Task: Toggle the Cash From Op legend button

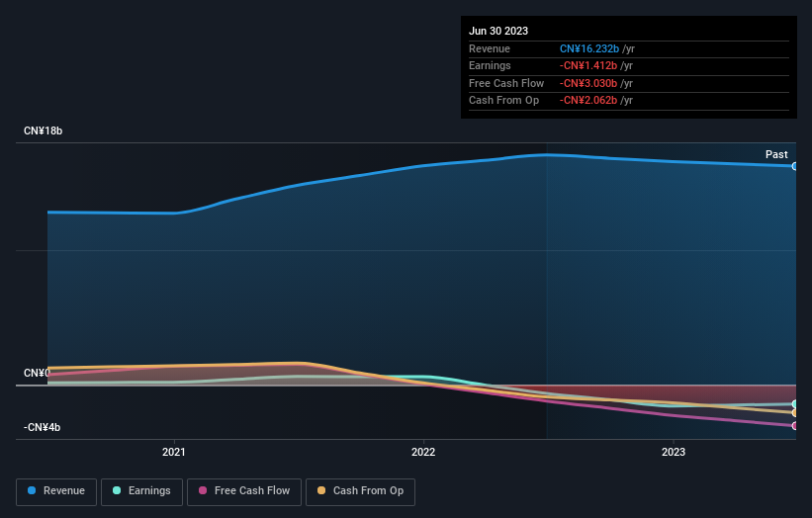Action: (360, 491)
